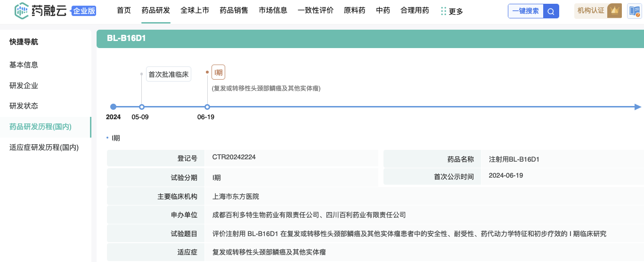
Task: Click the 2024 timeline start dot
Action: tap(113, 107)
